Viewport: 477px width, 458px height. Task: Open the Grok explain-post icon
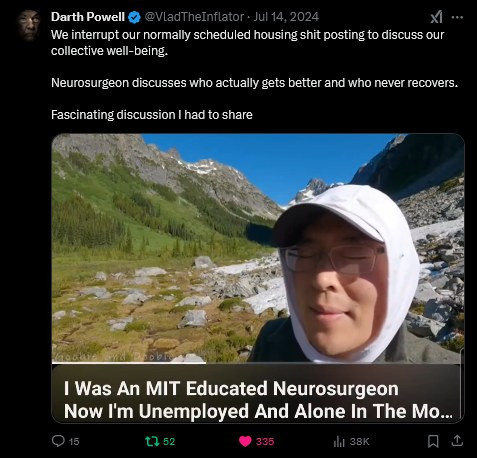(436, 17)
